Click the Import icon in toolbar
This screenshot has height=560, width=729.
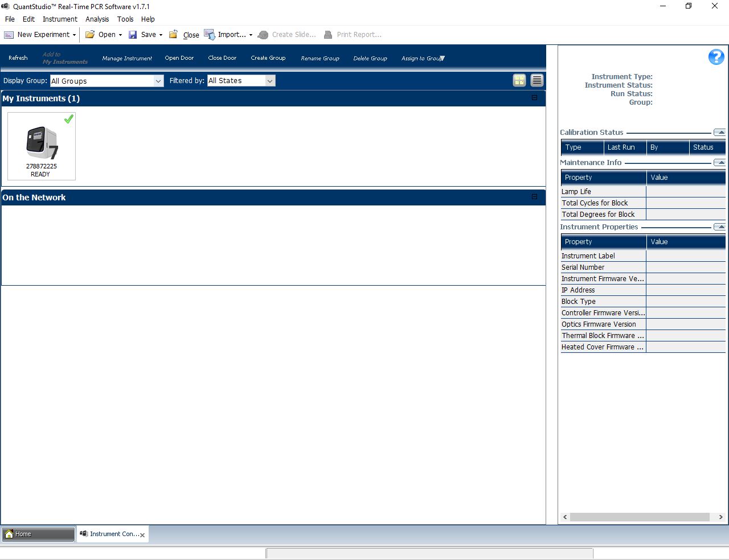(209, 35)
